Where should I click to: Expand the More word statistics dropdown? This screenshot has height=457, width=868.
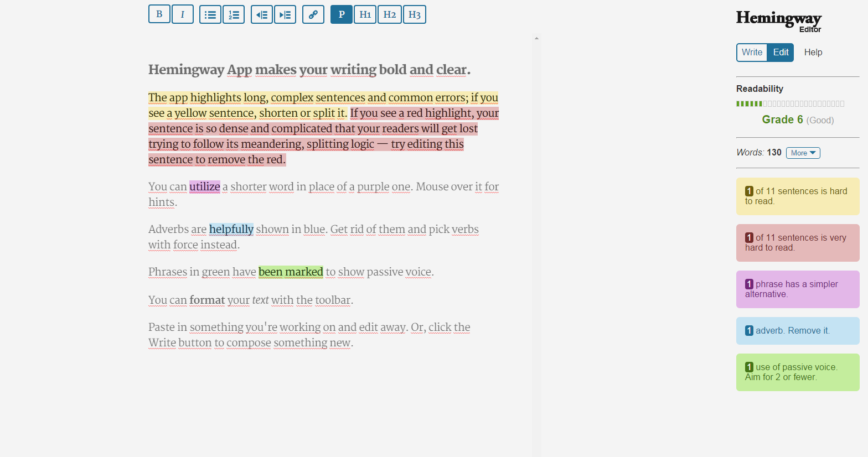click(x=803, y=153)
